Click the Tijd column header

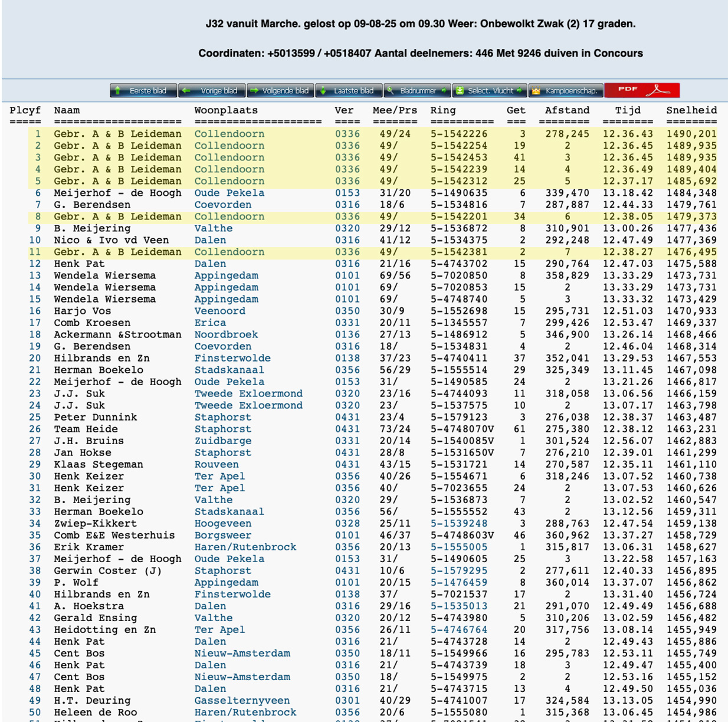pos(628,110)
